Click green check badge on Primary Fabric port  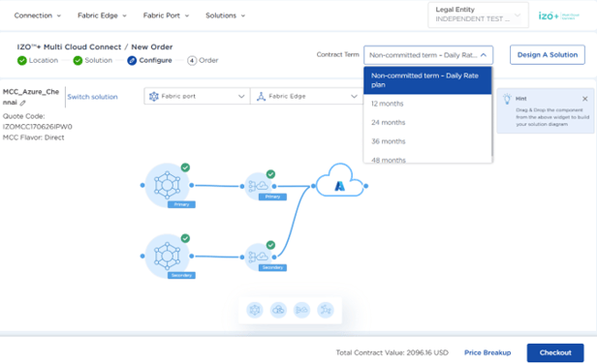pos(185,167)
